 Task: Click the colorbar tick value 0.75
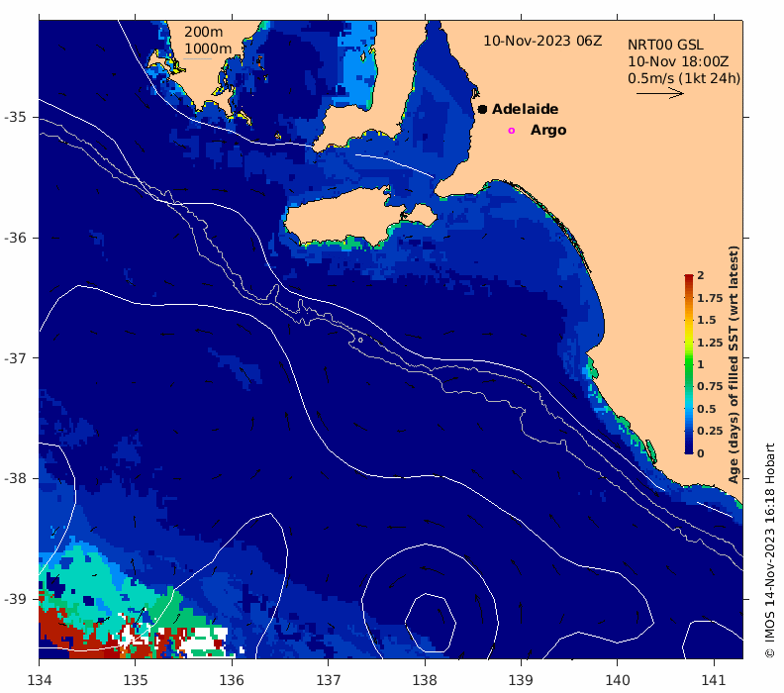click(710, 386)
